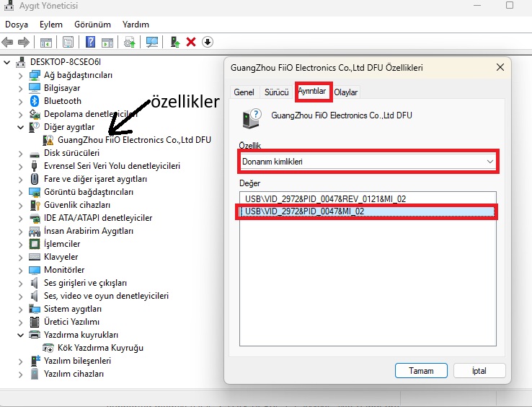This screenshot has width=532, height=407.
Task: Click the Evrensel Seri Veri Yolu USB icon
Action: tap(34, 166)
